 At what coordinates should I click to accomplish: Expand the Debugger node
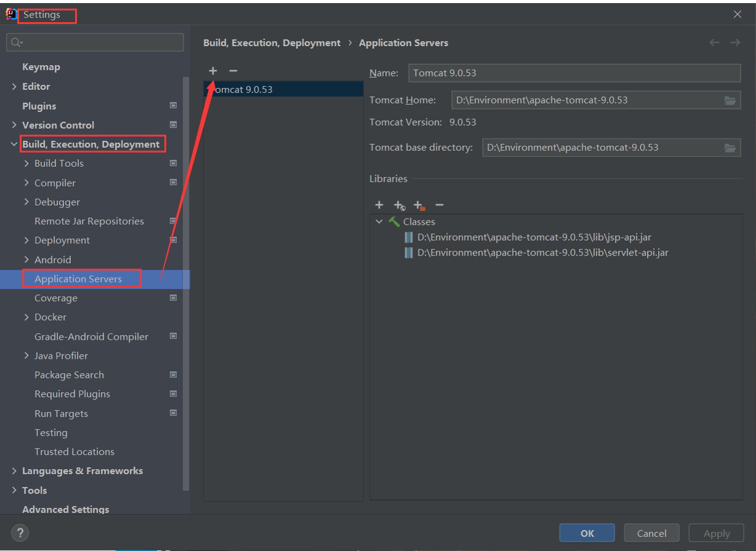[x=26, y=202]
